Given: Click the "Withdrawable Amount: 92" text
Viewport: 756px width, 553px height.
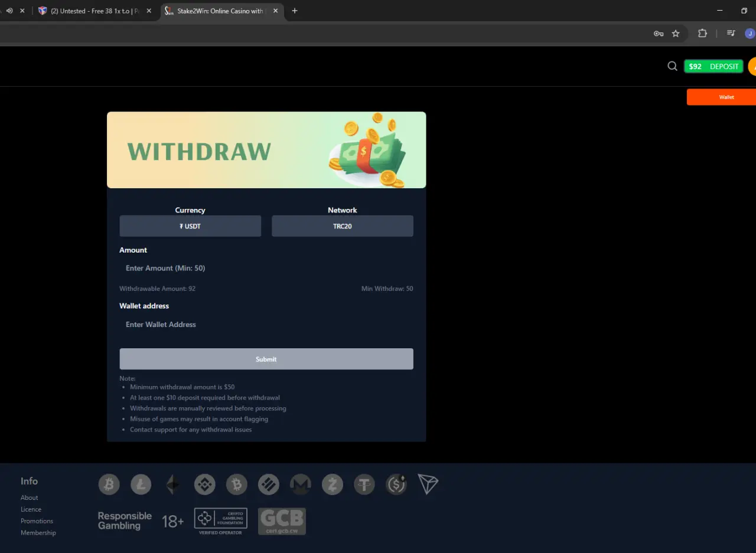Looking at the screenshot, I should [x=158, y=289].
